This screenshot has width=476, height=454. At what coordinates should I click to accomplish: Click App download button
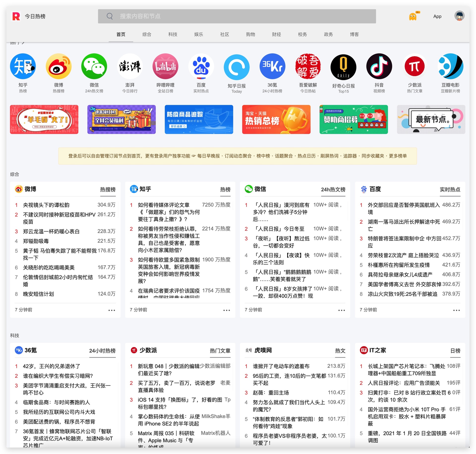(x=437, y=16)
